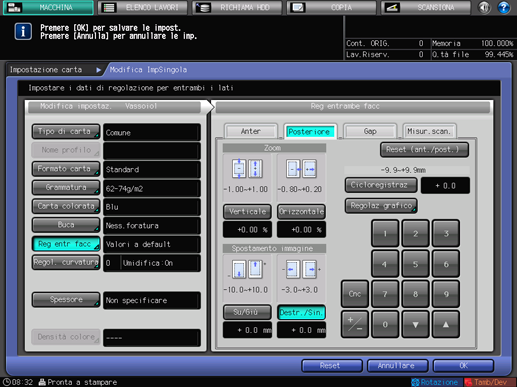Click the Rotazione status indicator
Screen dimensions: 517x387
pos(435,382)
